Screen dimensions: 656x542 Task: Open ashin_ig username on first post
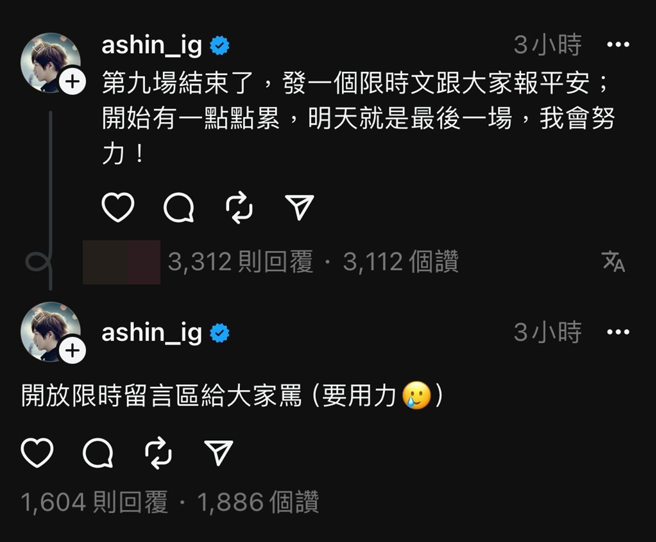pyautogui.click(x=152, y=45)
